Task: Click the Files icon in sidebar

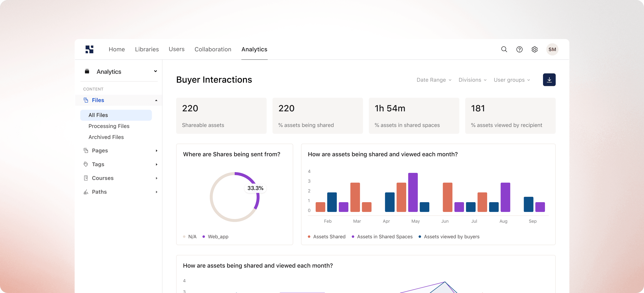Action: 86,100
